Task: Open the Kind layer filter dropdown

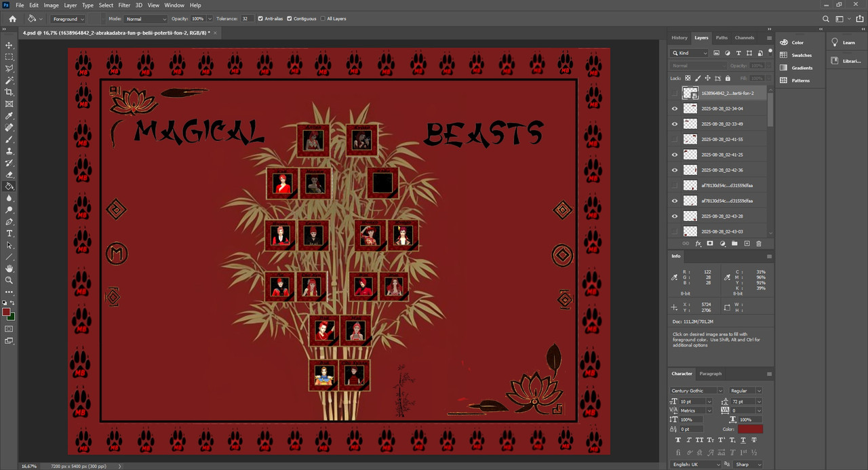Action: pos(690,53)
